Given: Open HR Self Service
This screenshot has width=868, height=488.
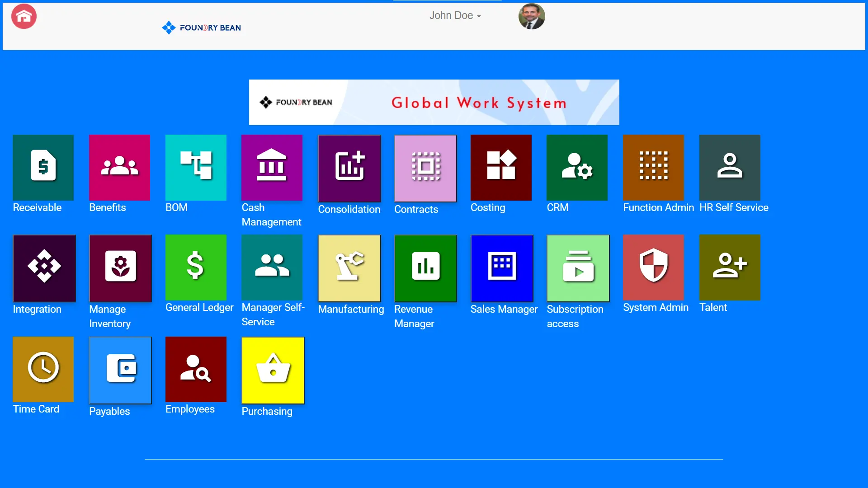Looking at the screenshot, I should pyautogui.click(x=729, y=167).
